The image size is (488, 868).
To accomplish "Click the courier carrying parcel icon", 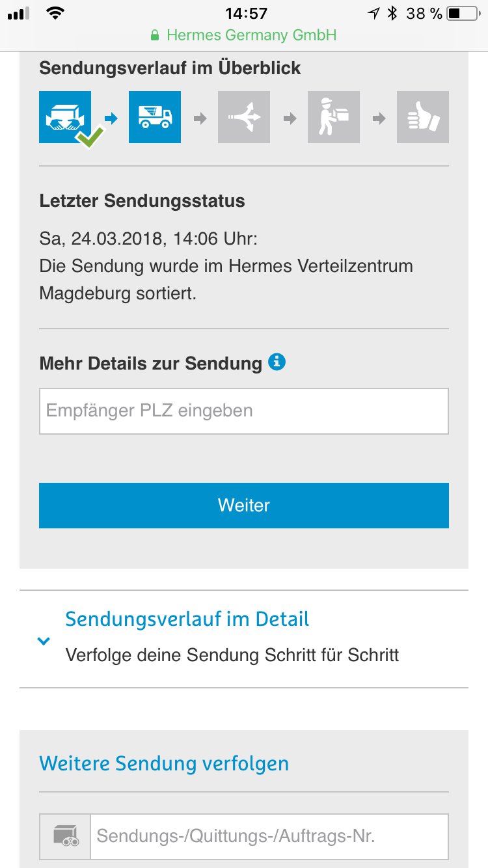I will point(333,117).
